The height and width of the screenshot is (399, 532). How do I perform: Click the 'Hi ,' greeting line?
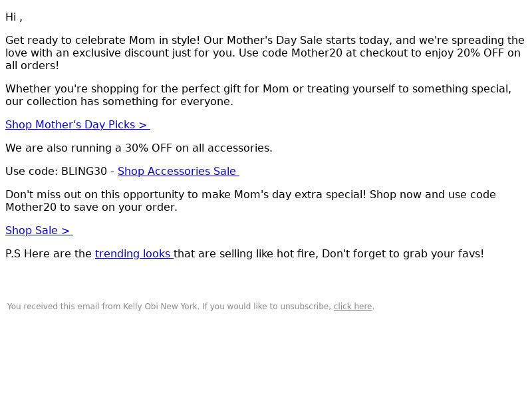pyautogui.click(x=14, y=17)
